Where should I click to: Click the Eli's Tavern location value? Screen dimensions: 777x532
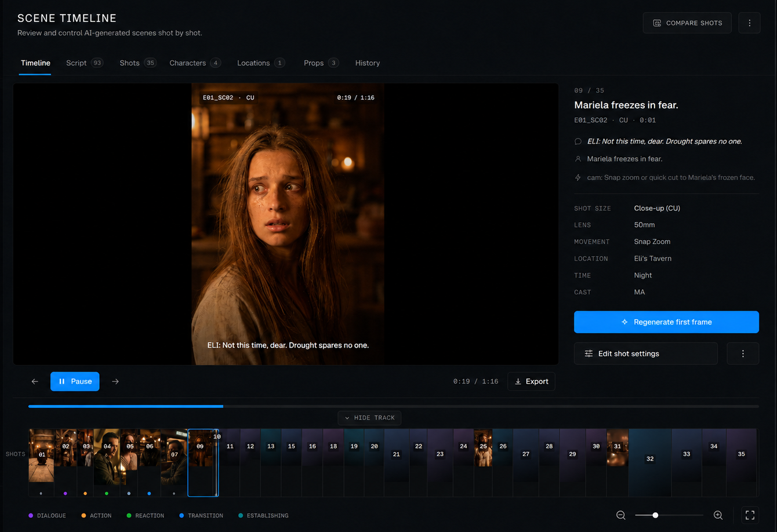(x=653, y=258)
